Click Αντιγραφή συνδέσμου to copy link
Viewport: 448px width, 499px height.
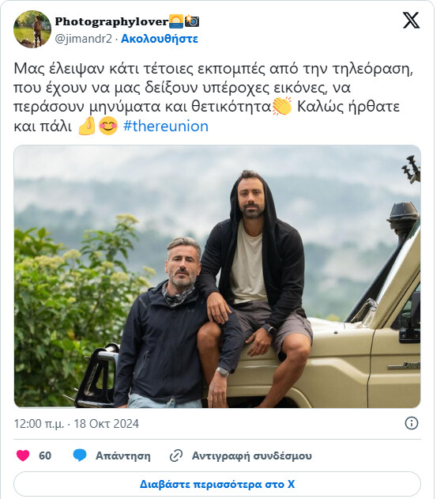point(251,456)
